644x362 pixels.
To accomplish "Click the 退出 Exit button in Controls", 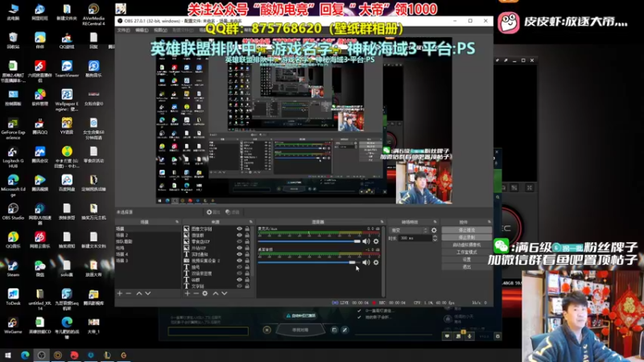I will pyautogui.click(x=467, y=267).
